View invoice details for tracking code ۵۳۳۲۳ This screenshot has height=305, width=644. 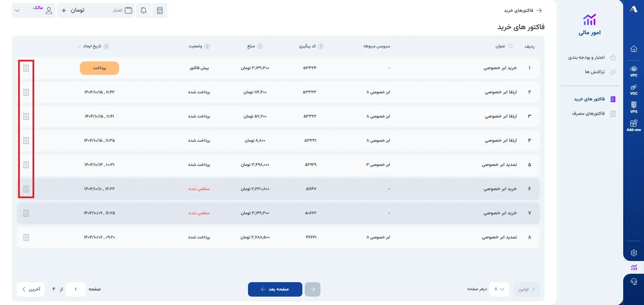pos(26,92)
